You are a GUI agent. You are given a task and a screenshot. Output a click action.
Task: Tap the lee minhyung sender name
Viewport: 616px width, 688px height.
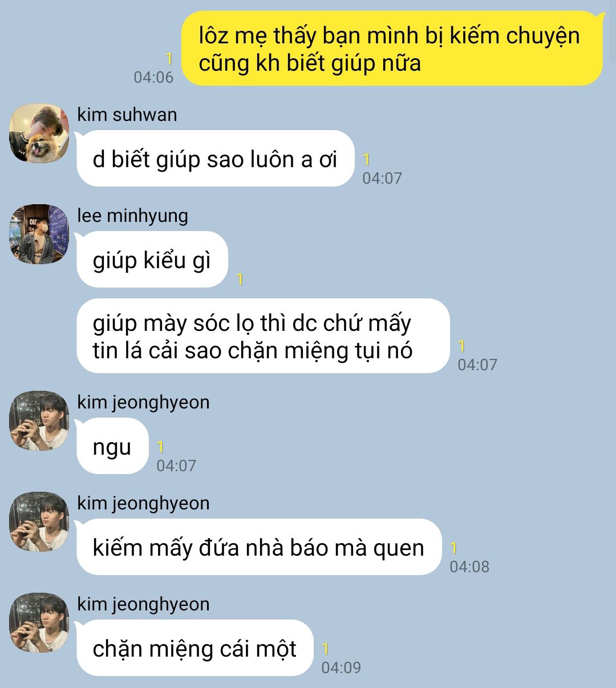click(132, 216)
